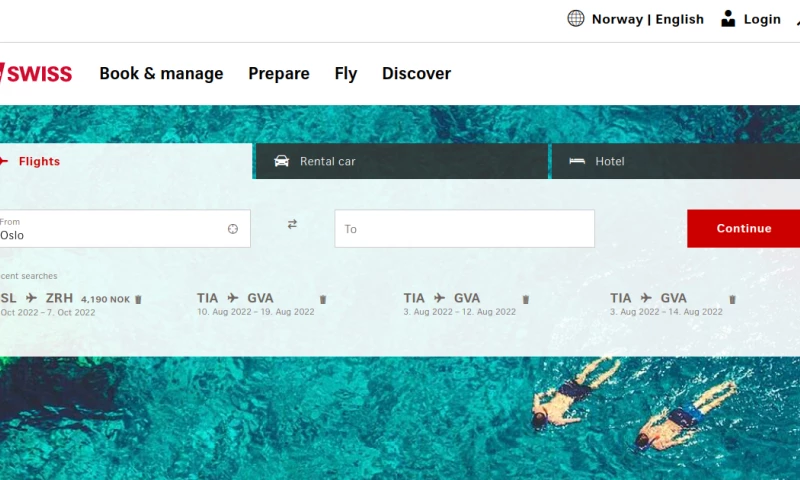Screen dimensions: 800x480
Task: Click the bed icon in Hotel tab
Action: [577, 161]
